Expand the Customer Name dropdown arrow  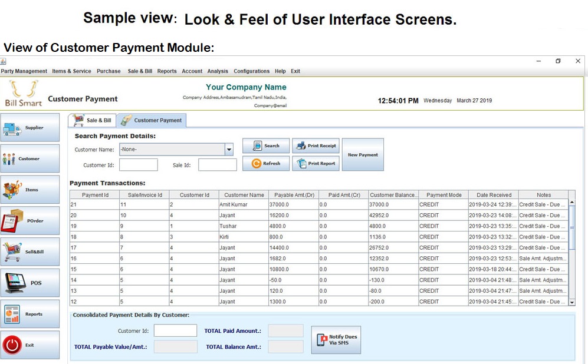[229, 150]
